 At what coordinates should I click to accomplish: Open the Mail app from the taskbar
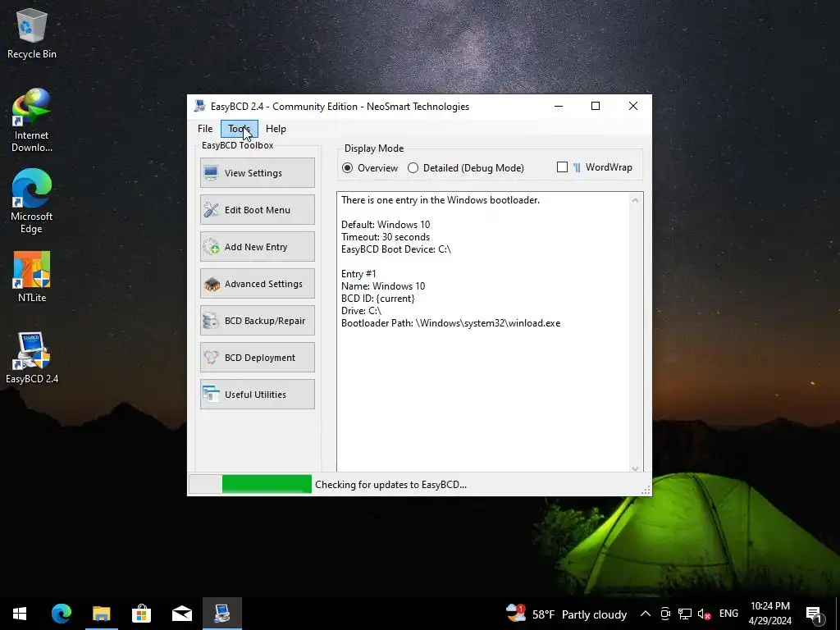[x=181, y=614]
